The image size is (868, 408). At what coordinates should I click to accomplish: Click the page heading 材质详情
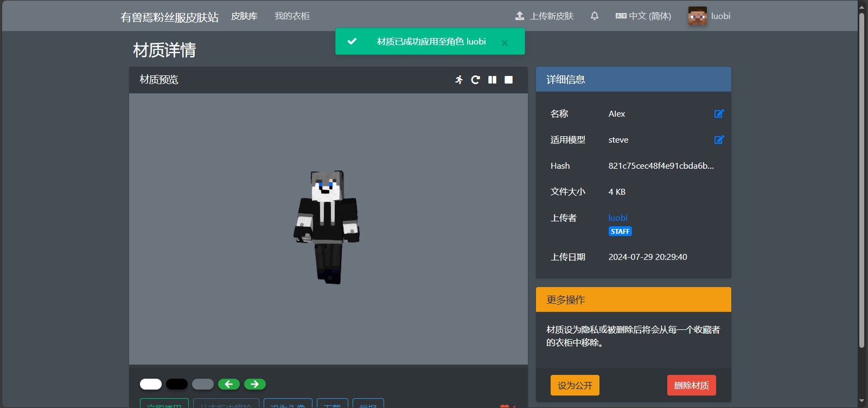click(164, 50)
